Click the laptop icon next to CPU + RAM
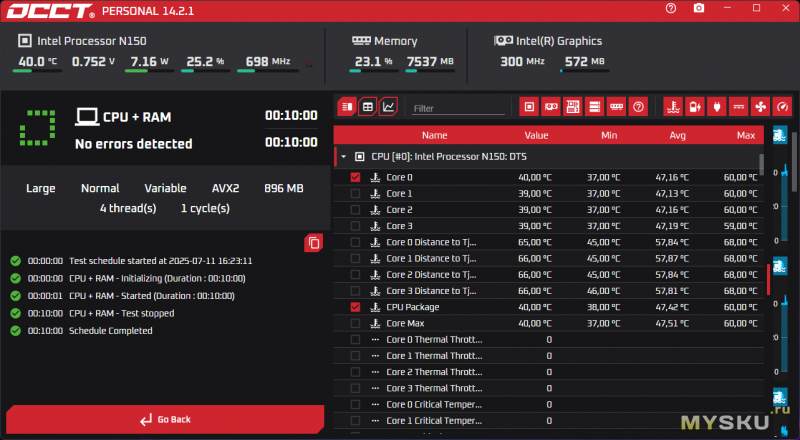Viewport: 800px width, 440px height. coord(87,117)
